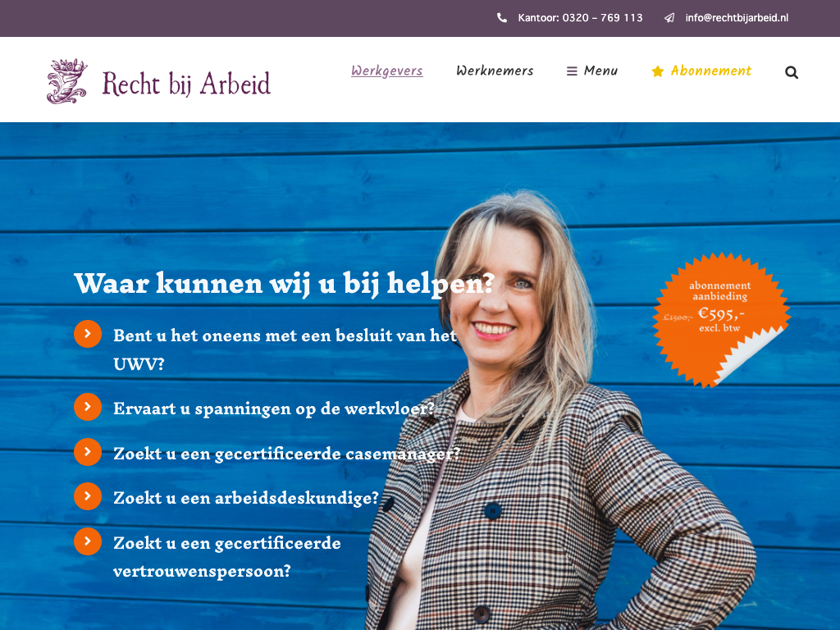Click the search magnifier icon

(x=792, y=72)
